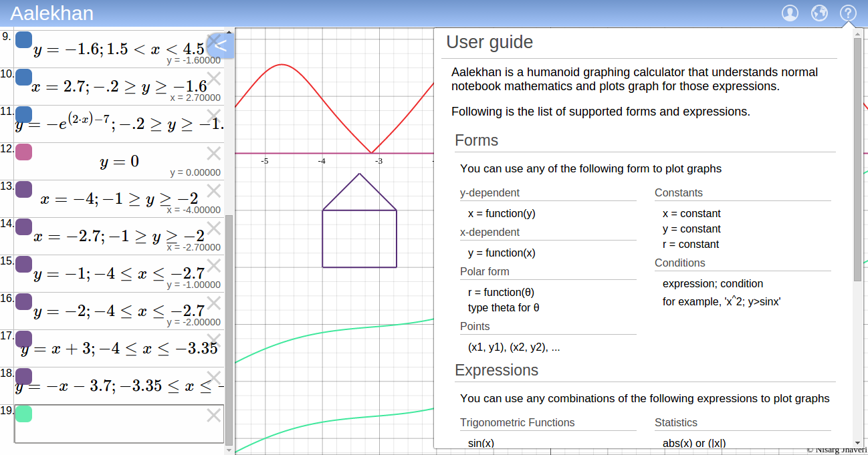Delete the empty expression 19 row
The height and width of the screenshot is (455, 868).
pos(213,416)
